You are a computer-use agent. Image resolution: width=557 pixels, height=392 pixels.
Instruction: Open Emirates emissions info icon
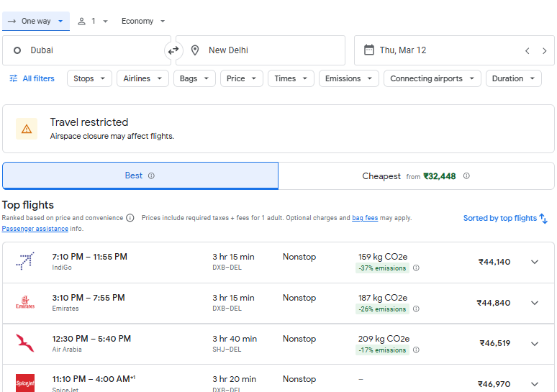[416, 309]
